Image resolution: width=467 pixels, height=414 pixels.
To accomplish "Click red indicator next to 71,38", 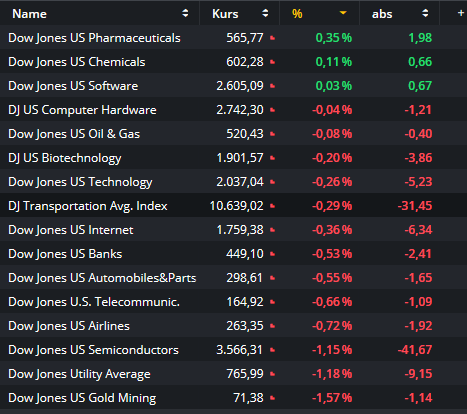I will 272,398.
